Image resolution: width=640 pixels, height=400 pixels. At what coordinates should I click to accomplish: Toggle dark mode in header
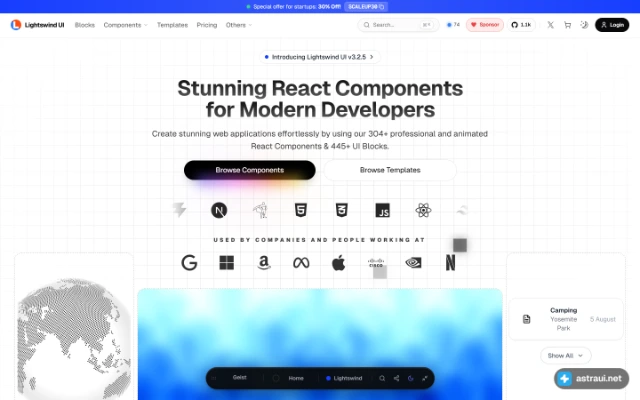(584, 25)
